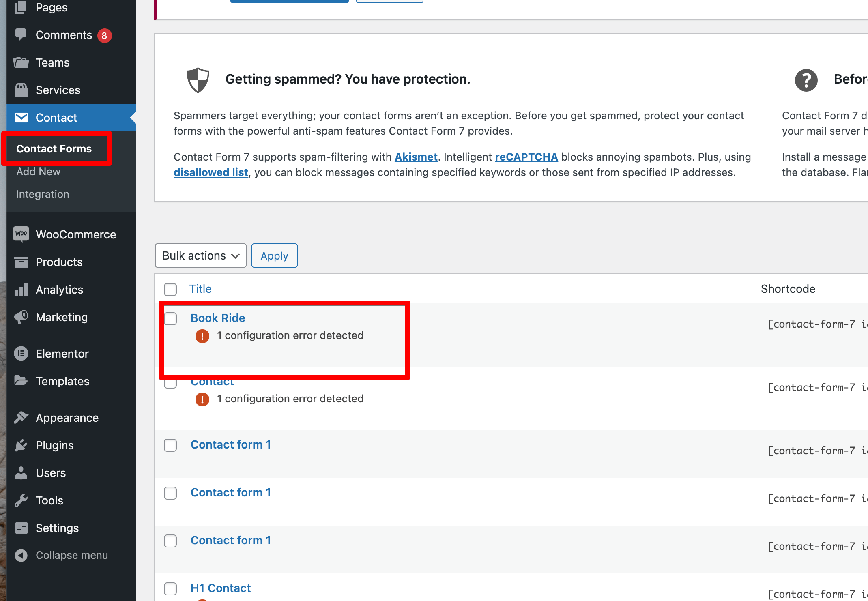Toggle the select-all checkbox beside Title

(x=170, y=289)
